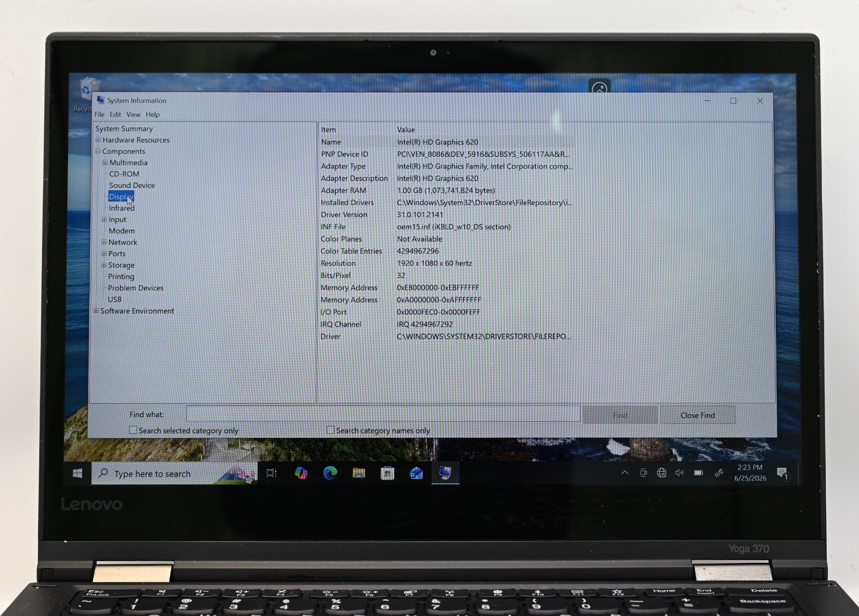Select Sound Device in the tree
859x616 pixels.
(x=132, y=185)
